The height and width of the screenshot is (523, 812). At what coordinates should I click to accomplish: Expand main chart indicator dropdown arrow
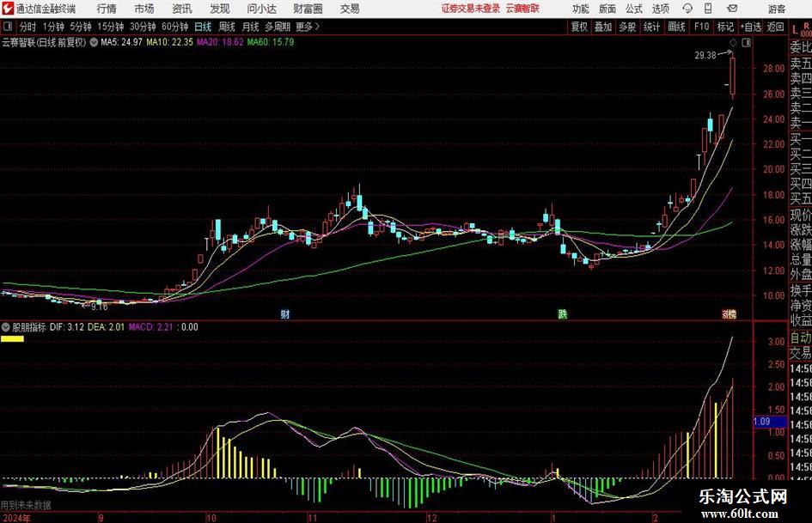pos(94,42)
